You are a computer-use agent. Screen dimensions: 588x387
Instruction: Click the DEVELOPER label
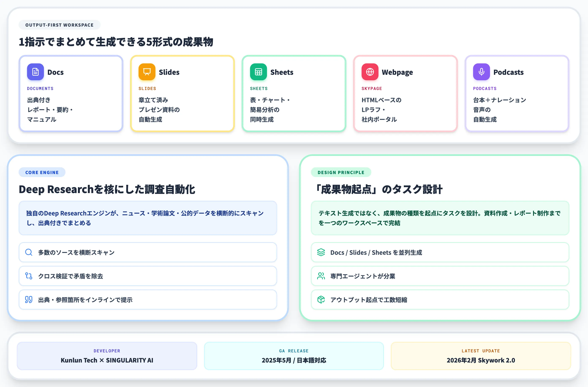pos(107,351)
